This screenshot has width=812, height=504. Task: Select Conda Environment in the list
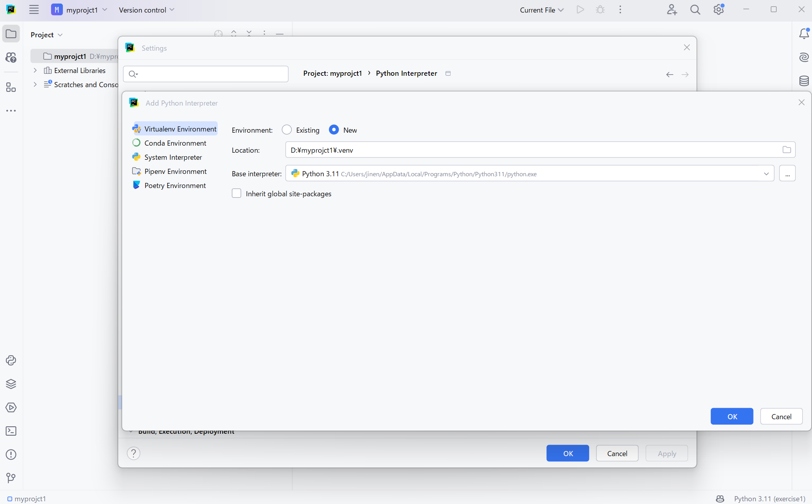(x=175, y=143)
